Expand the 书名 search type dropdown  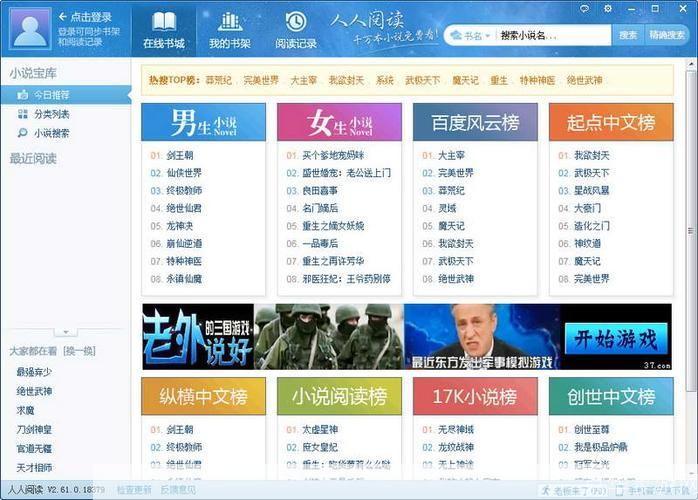(471, 35)
